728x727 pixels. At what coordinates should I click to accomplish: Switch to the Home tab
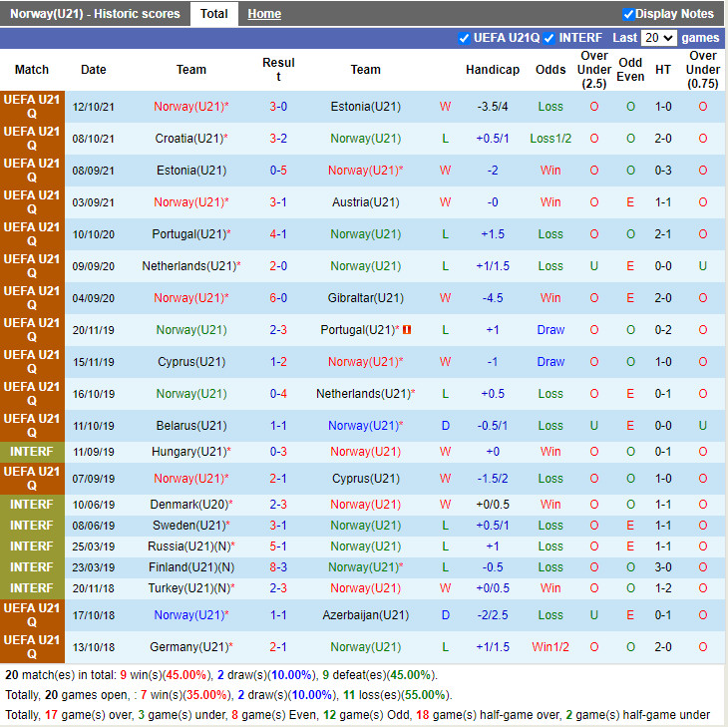[x=264, y=14]
